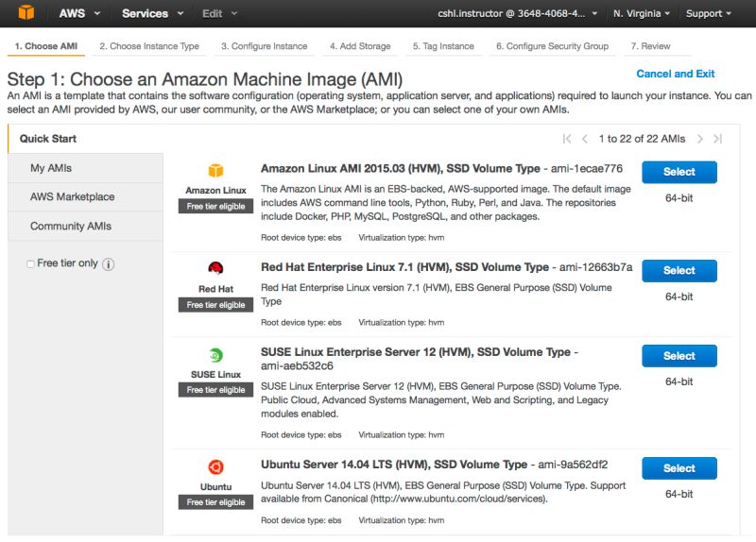Click Ubuntu Free tier eligible badge

pyautogui.click(x=215, y=502)
